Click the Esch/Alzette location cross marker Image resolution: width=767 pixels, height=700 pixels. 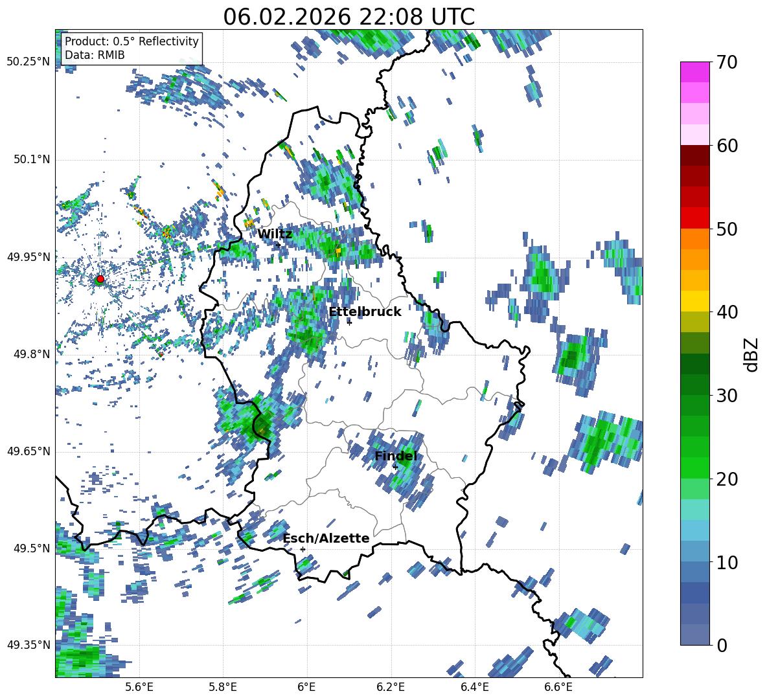tap(303, 549)
